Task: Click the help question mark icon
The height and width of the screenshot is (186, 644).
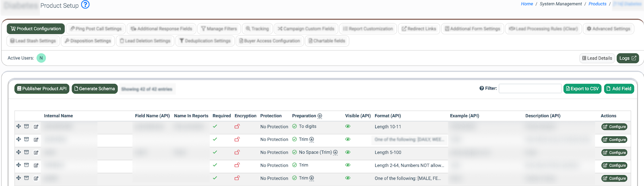Action: 85,5
